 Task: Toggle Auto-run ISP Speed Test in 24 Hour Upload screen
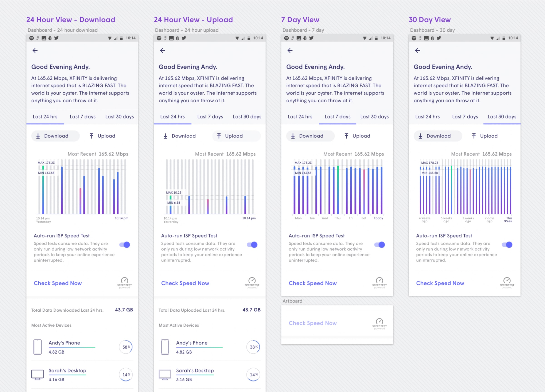click(252, 245)
